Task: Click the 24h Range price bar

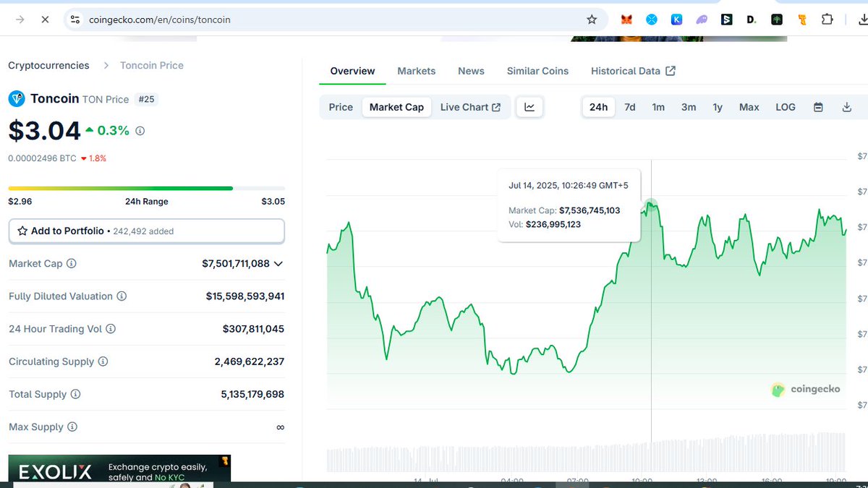Action: [146, 188]
